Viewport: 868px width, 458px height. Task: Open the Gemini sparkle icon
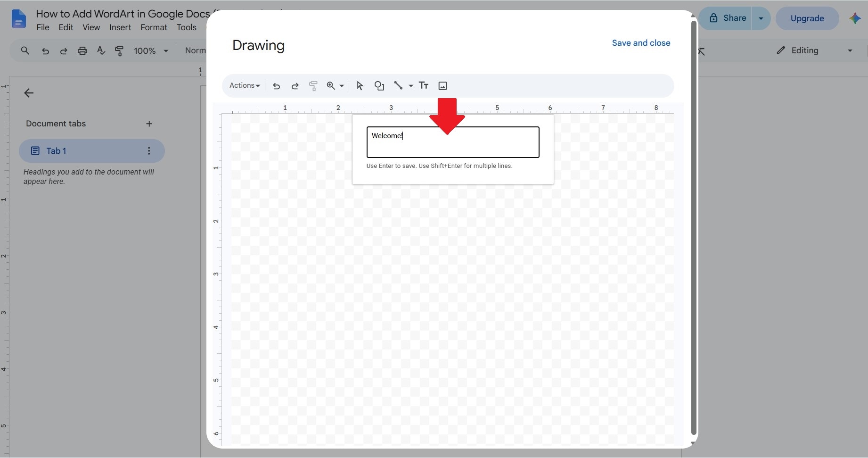pyautogui.click(x=855, y=18)
